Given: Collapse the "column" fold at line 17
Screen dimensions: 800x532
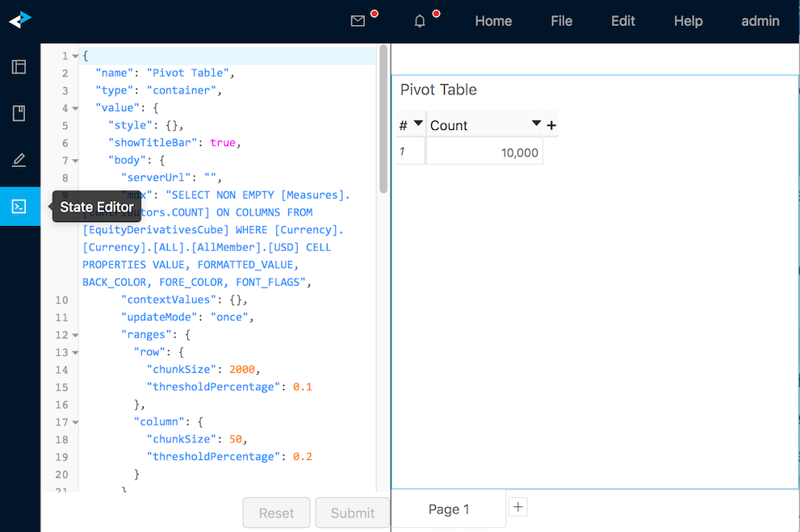Looking at the screenshot, I should click(x=76, y=422).
